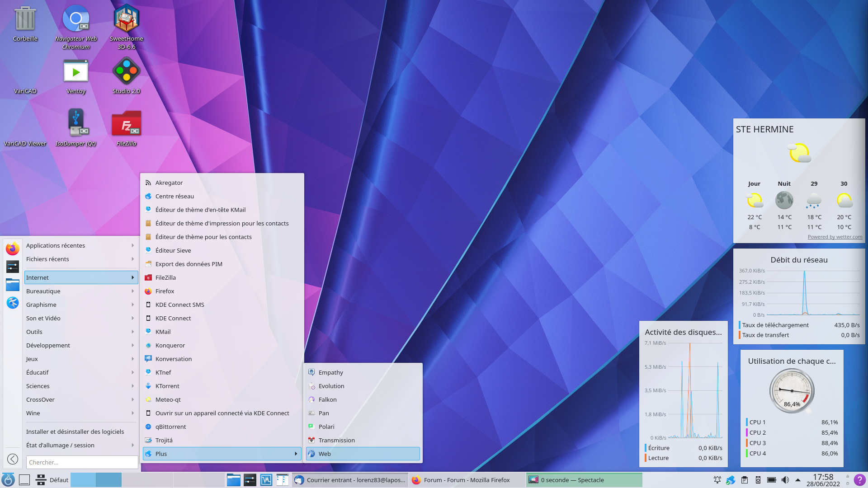Show hidden system tray icons arrow
Screen dimensions: 868x488
click(x=798, y=480)
